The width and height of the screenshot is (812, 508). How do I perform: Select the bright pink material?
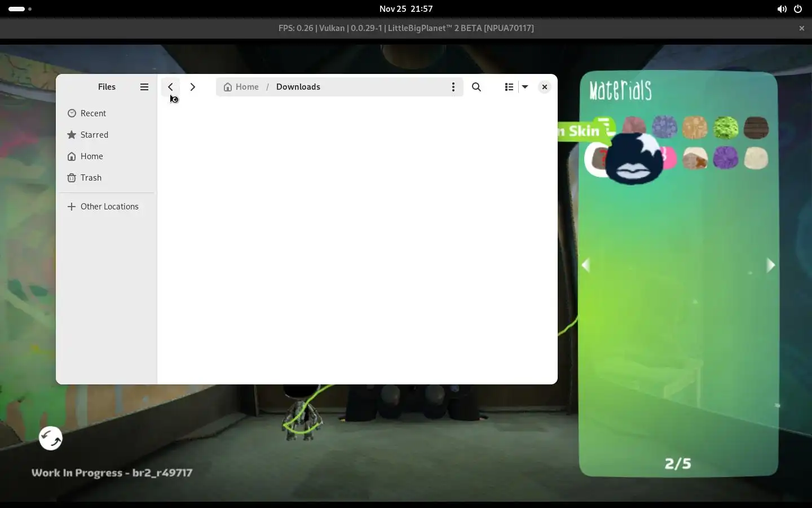[x=669, y=158]
